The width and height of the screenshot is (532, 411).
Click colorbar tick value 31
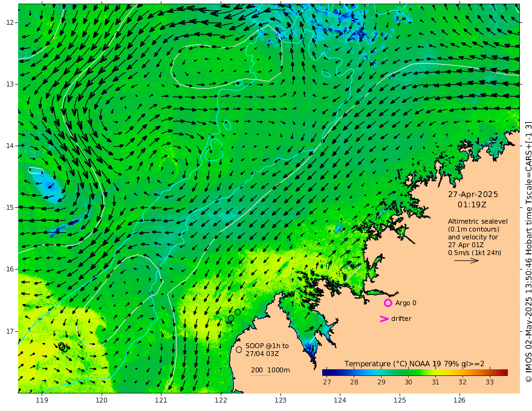[435, 382]
